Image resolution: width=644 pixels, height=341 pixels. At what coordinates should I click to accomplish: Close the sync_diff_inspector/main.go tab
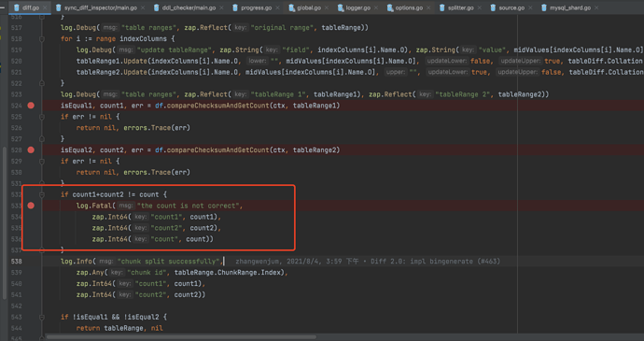tap(143, 7)
